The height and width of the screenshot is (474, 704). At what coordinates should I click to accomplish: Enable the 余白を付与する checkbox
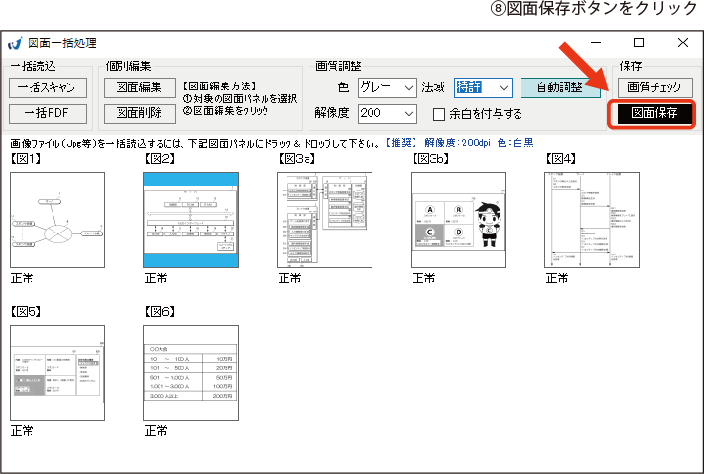[x=439, y=114]
